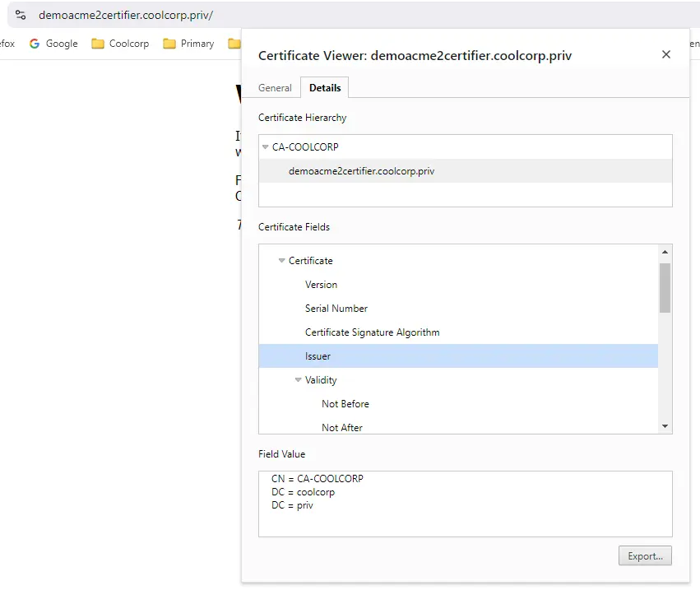Select the Issuer field

click(x=318, y=356)
